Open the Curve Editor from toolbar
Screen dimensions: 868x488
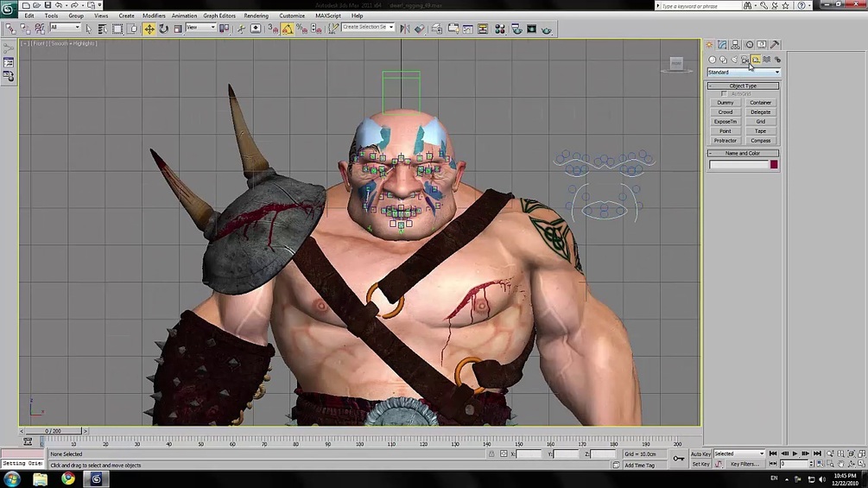468,29
